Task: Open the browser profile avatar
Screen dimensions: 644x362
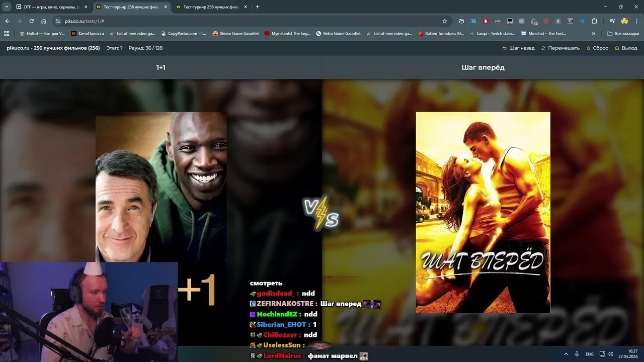Action: tap(624, 21)
